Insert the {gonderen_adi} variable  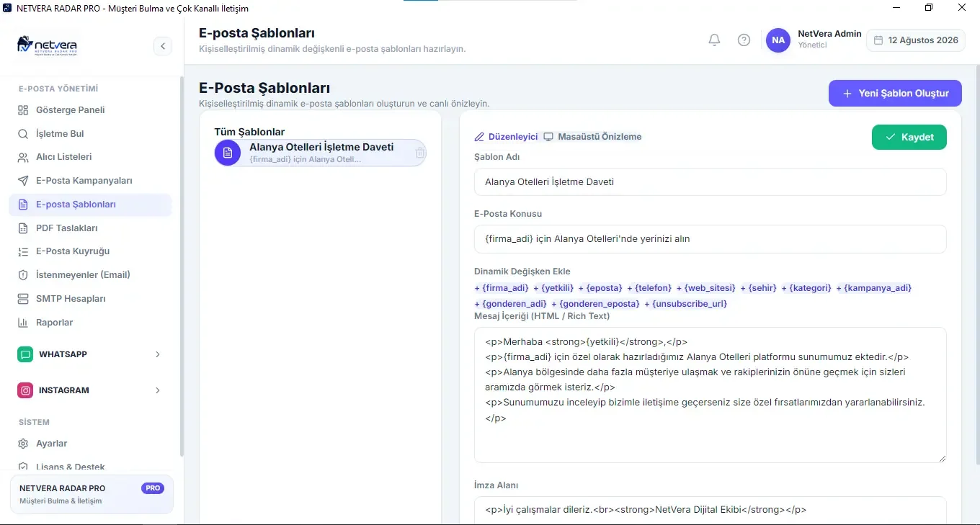pos(511,304)
